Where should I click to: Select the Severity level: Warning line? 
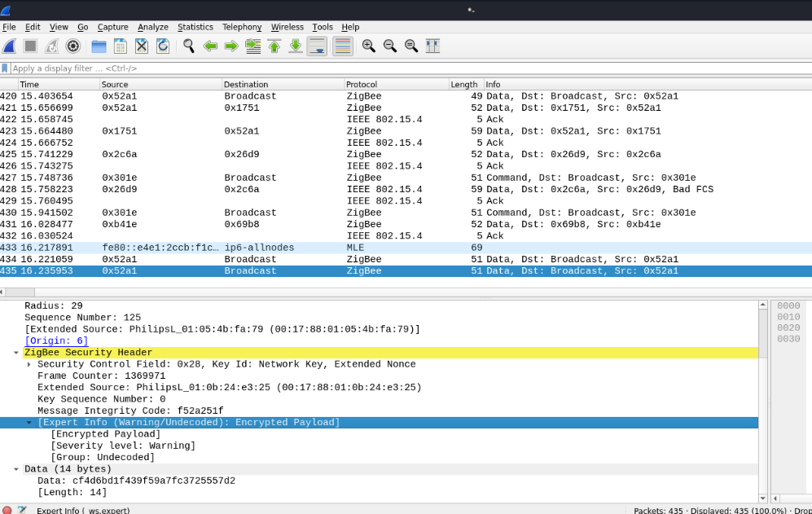click(x=123, y=446)
